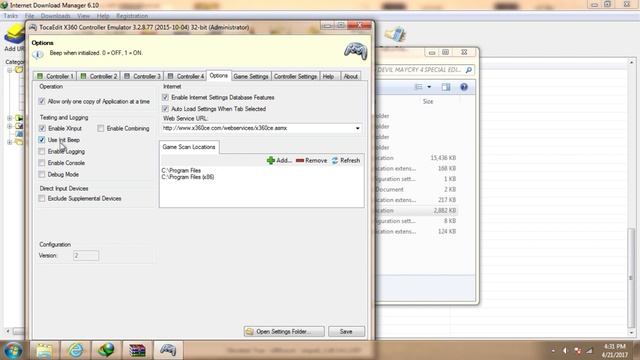Uncheck Use Init Beep option
Viewport: 640px width, 360px height.
[42, 140]
